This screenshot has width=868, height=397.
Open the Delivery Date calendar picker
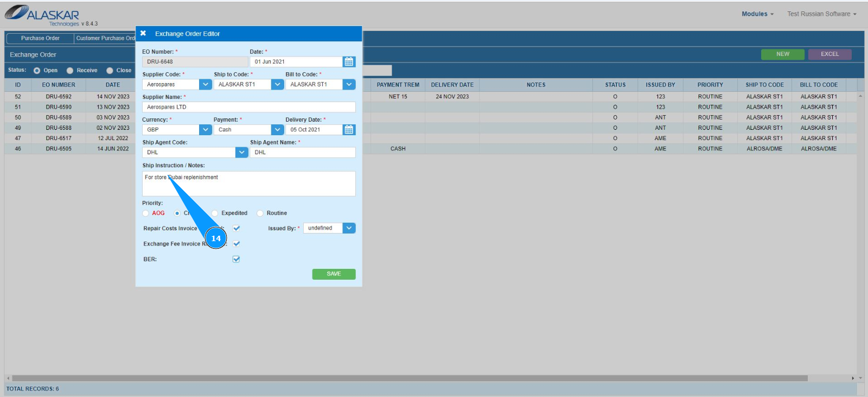[x=349, y=130]
